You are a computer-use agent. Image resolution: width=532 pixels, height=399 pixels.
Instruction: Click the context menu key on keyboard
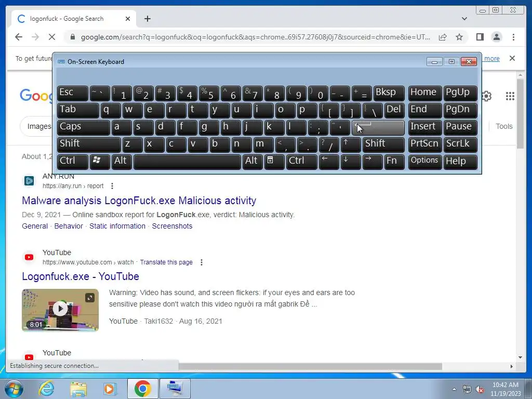pos(274,162)
